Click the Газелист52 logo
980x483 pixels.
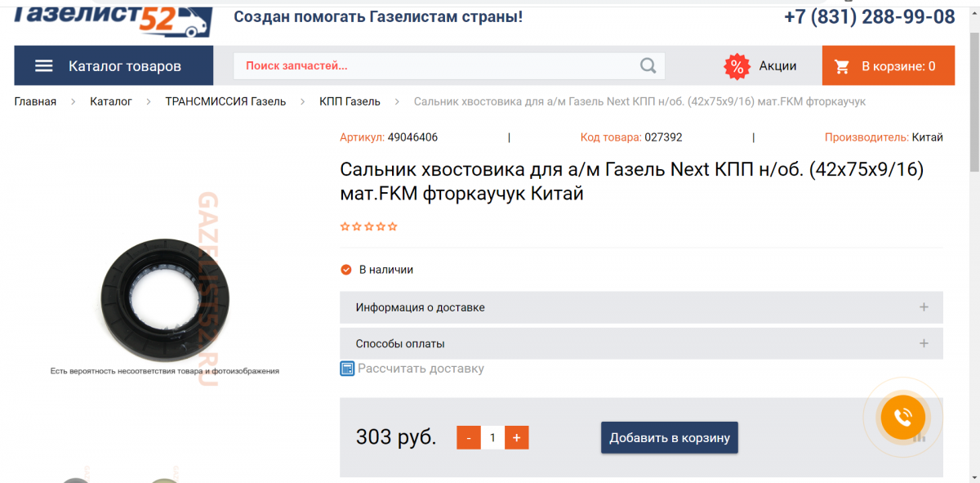(x=114, y=19)
